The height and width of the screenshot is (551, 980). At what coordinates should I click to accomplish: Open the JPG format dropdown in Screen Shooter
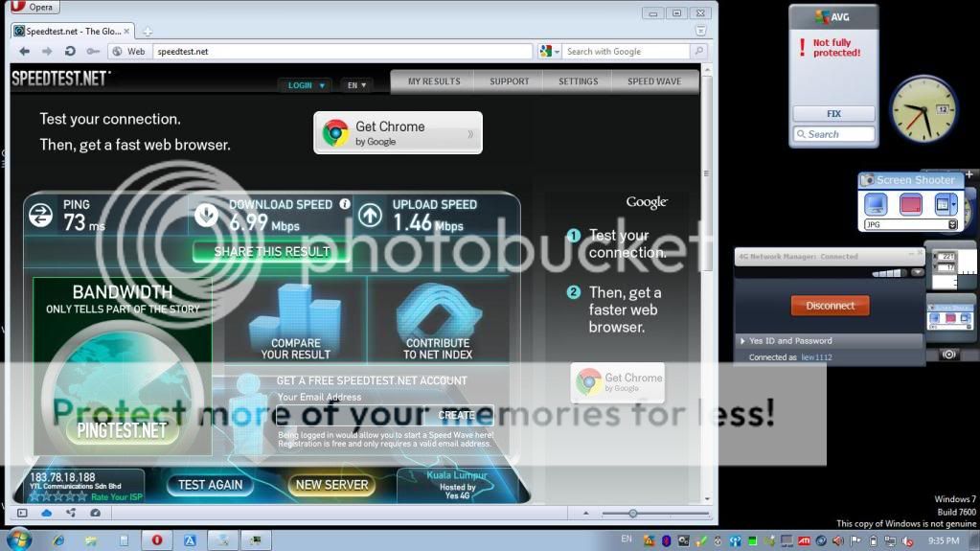[952, 225]
